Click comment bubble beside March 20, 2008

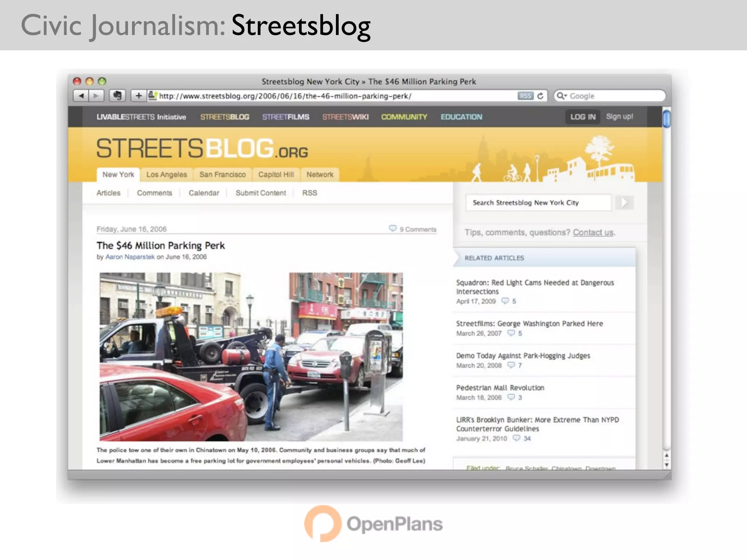point(511,365)
